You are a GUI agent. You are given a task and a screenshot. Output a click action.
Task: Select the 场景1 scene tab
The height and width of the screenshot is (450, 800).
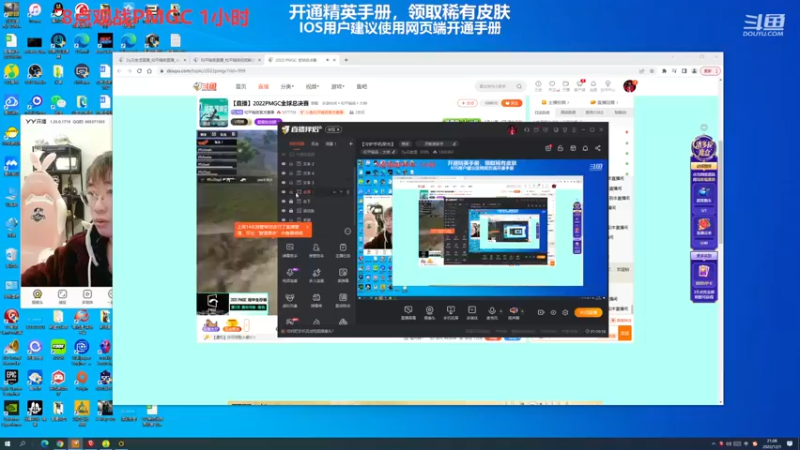tap(331, 144)
